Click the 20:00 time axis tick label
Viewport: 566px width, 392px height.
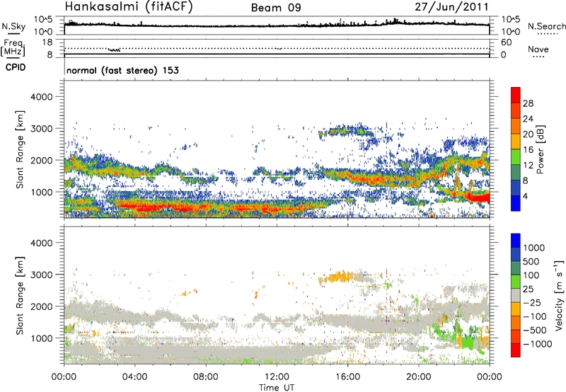tap(419, 377)
